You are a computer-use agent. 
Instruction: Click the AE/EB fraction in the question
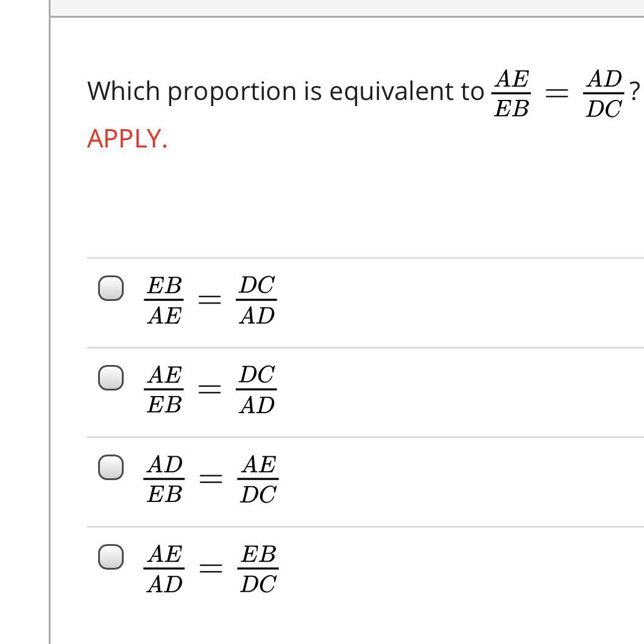coord(511,94)
